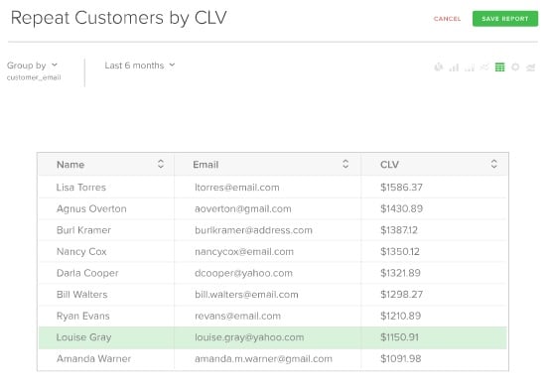
Task: Sort table by Name column arrows
Action: click(161, 164)
